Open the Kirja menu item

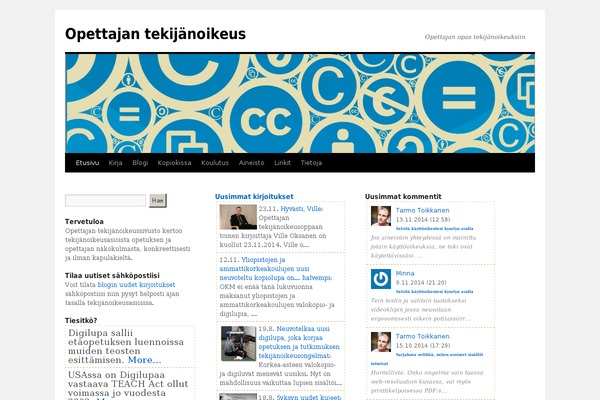(x=115, y=163)
